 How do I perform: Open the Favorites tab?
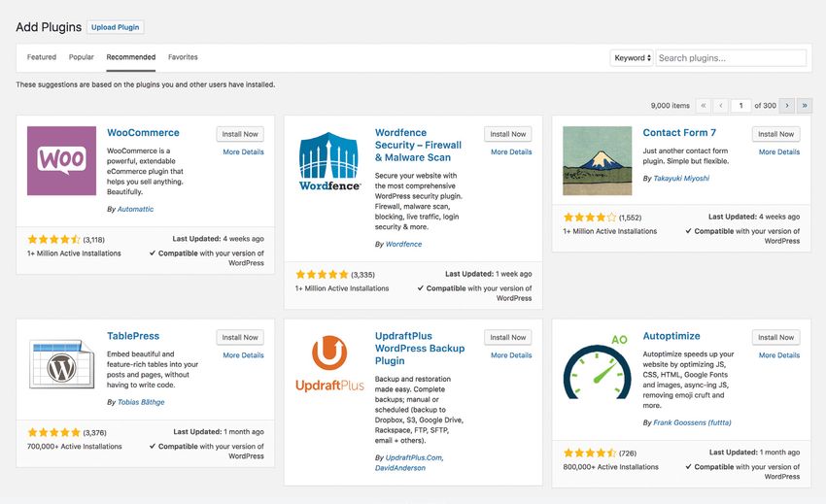[183, 57]
